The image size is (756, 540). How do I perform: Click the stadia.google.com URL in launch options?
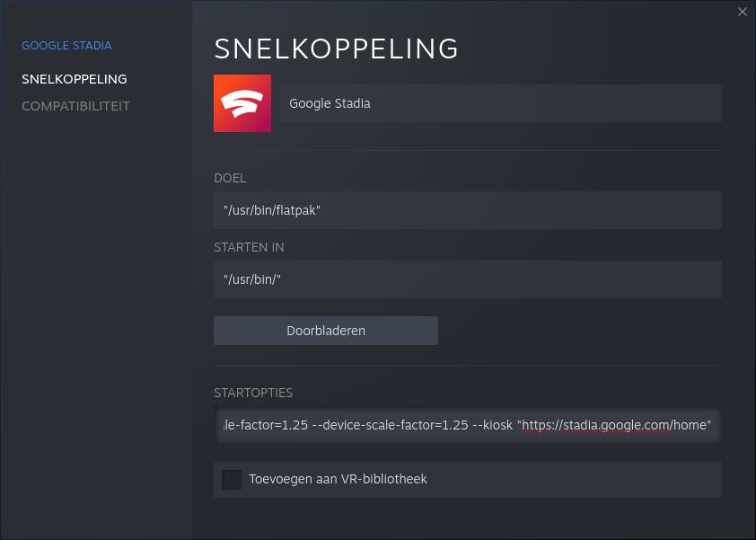point(616,425)
